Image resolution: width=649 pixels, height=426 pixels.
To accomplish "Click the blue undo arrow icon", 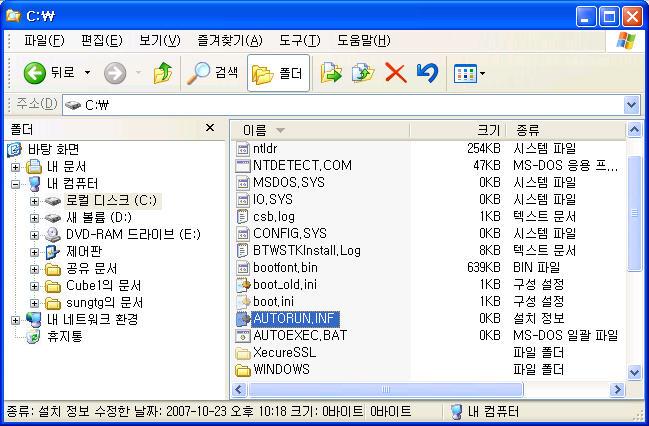I will pyautogui.click(x=427, y=73).
